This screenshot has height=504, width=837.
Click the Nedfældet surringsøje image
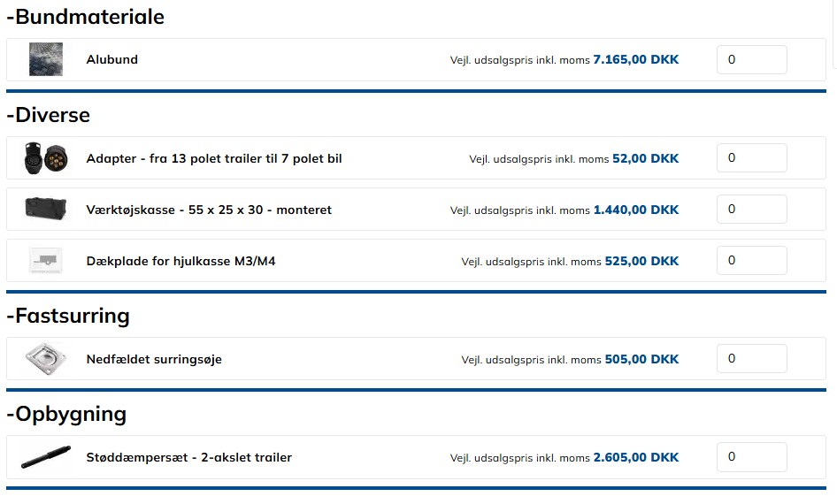point(45,359)
